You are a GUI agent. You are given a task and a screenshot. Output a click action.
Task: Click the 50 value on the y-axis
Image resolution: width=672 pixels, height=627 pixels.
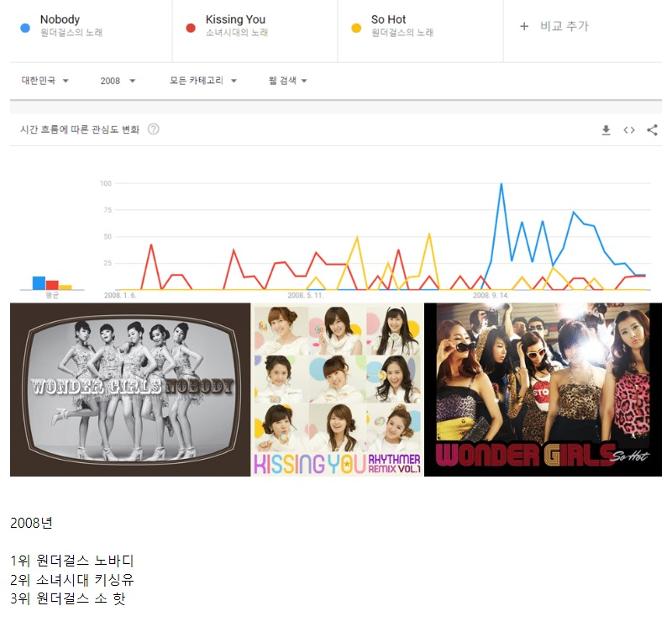point(108,237)
